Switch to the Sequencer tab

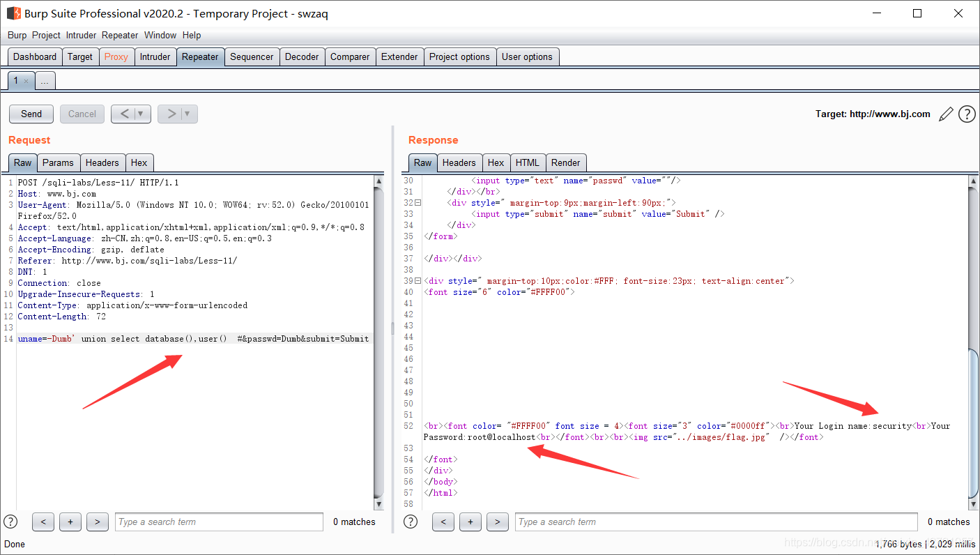coord(252,56)
